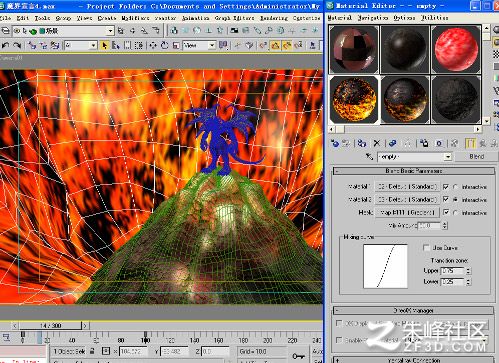This screenshot has width=499, height=363.
Task: Click the Reset Map/Material X icon
Action: [377, 144]
